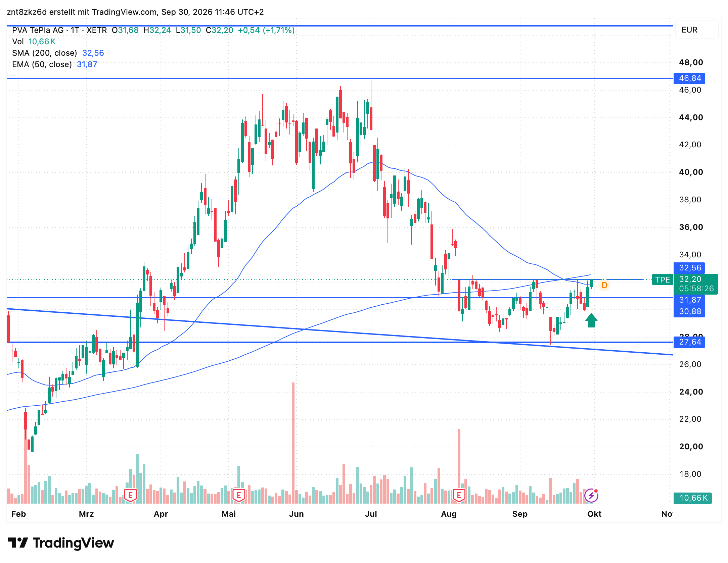This screenshot has height=563, width=728.
Task: Click the 30,88 price level label
Action: coord(689,311)
